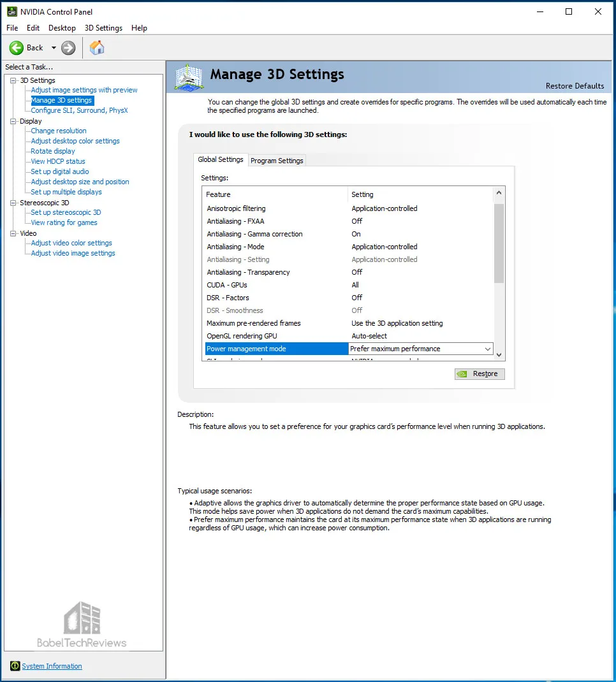Select the CUDA - GPUs row

point(348,285)
